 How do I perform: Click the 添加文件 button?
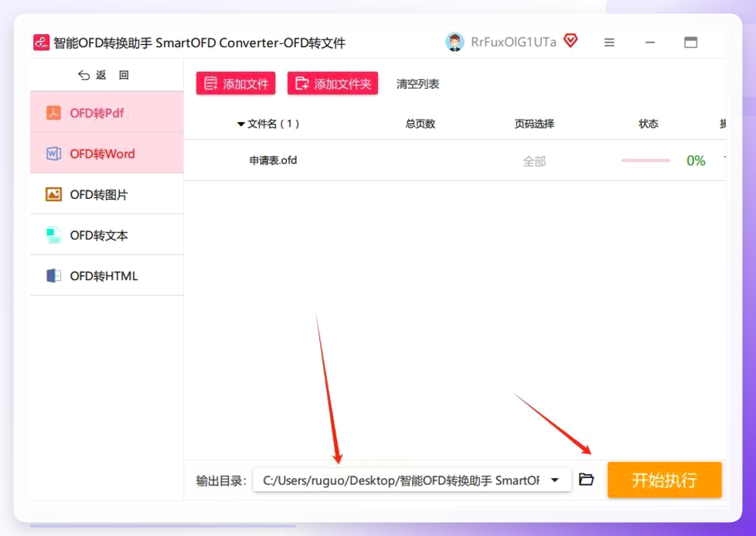point(236,84)
